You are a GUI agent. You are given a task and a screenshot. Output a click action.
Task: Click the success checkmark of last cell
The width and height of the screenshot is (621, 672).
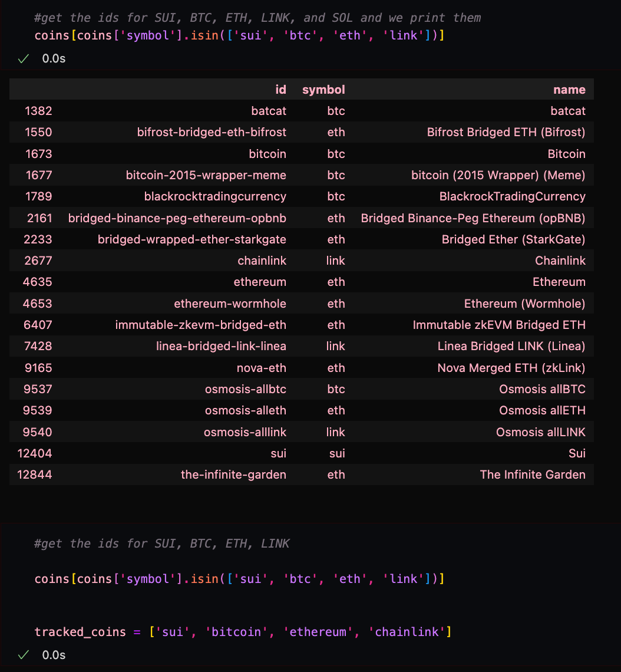[x=24, y=655]
